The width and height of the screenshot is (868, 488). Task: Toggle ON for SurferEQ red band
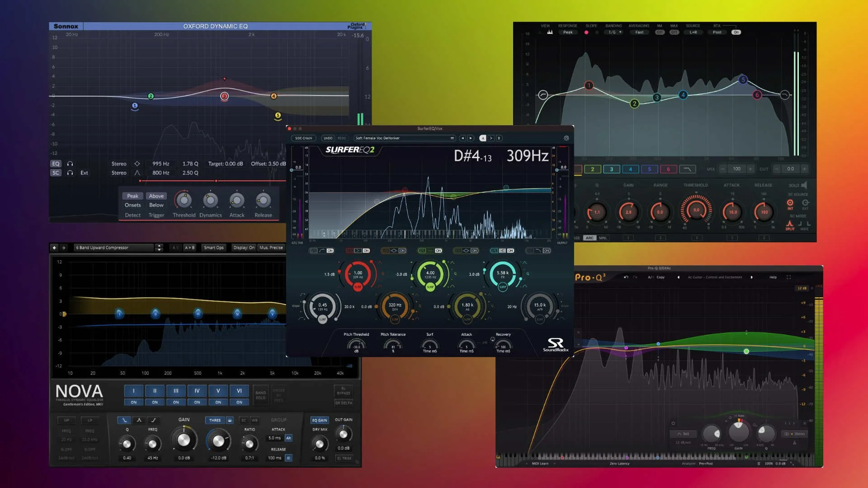coord(366,251)
